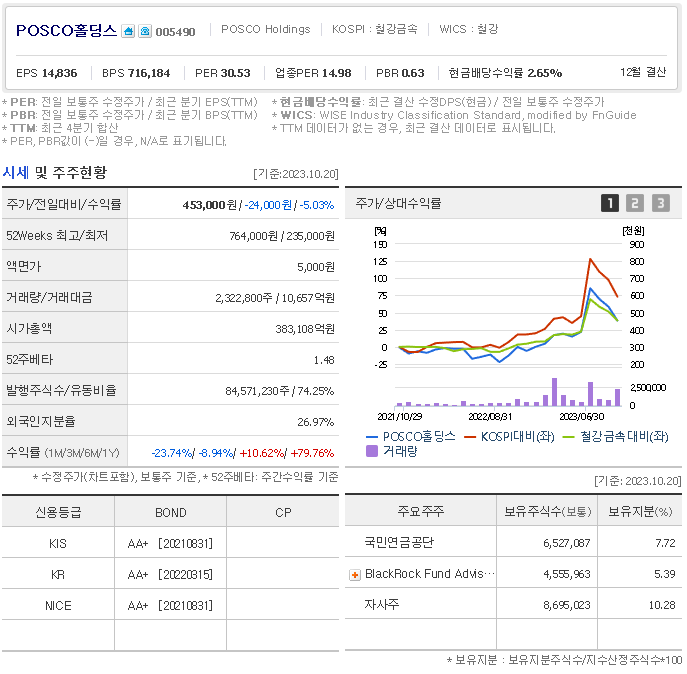Select PBR value 0.63
Viewport: 687px width, 674px height.
tap(413, 73)
